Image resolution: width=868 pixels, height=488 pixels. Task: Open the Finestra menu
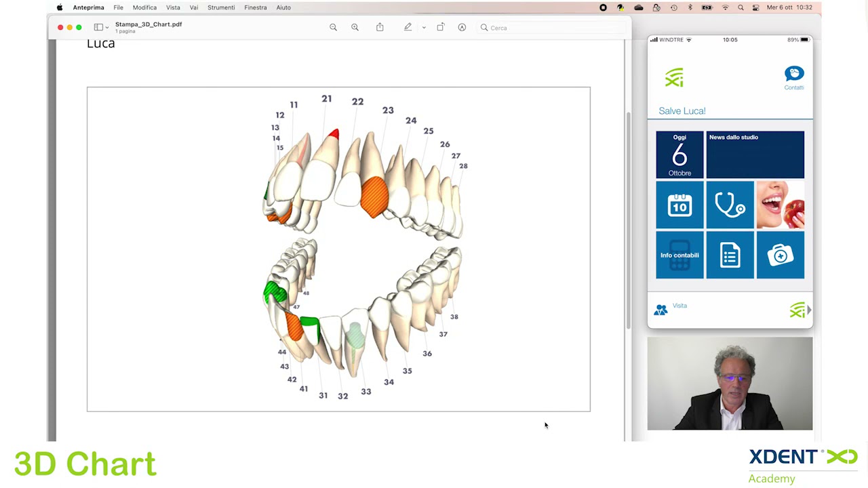click(256, 7)
